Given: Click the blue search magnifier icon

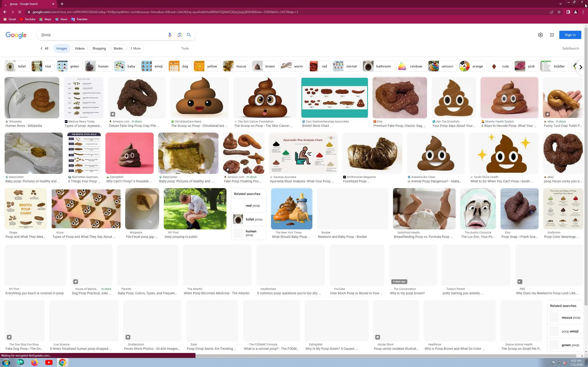Looking at the screenshot, I should pyautogui.click(x=189, y=35).
